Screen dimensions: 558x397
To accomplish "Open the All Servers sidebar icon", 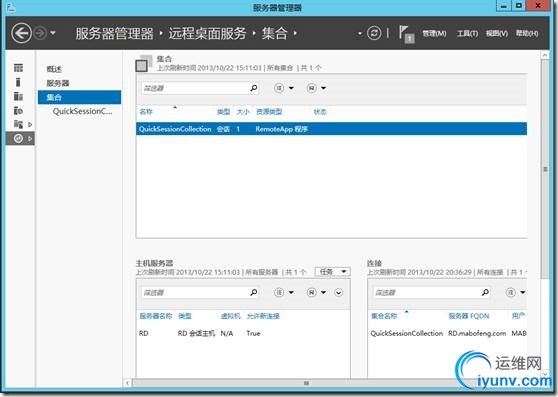I will pos(18,96).
